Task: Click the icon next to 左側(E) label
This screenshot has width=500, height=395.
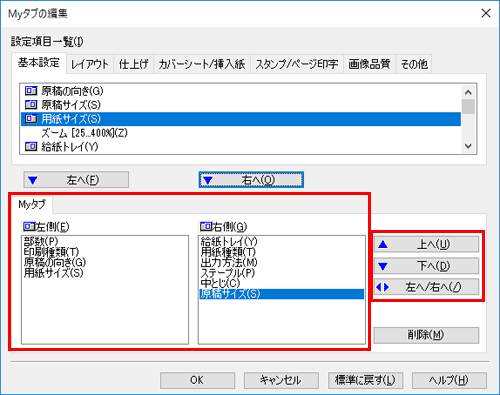Action: click(29, 227)
